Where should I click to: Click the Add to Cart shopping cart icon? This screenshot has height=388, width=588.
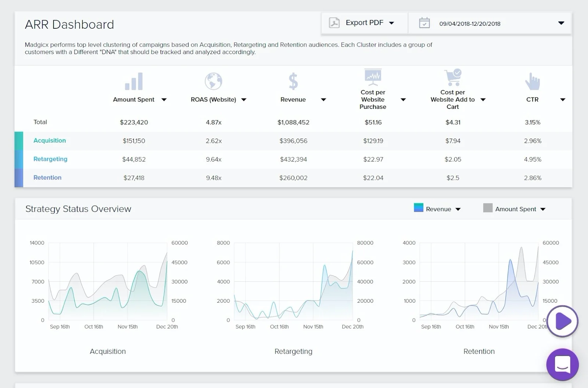point(453,77)
